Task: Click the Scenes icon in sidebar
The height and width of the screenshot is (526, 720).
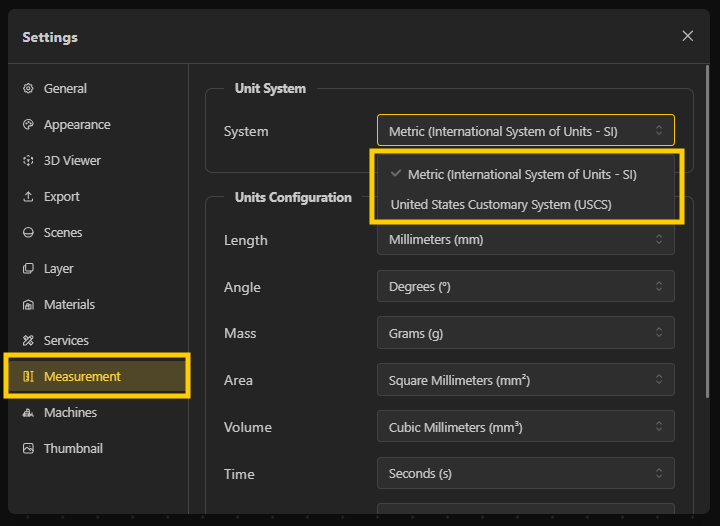Action: [28, 233]
